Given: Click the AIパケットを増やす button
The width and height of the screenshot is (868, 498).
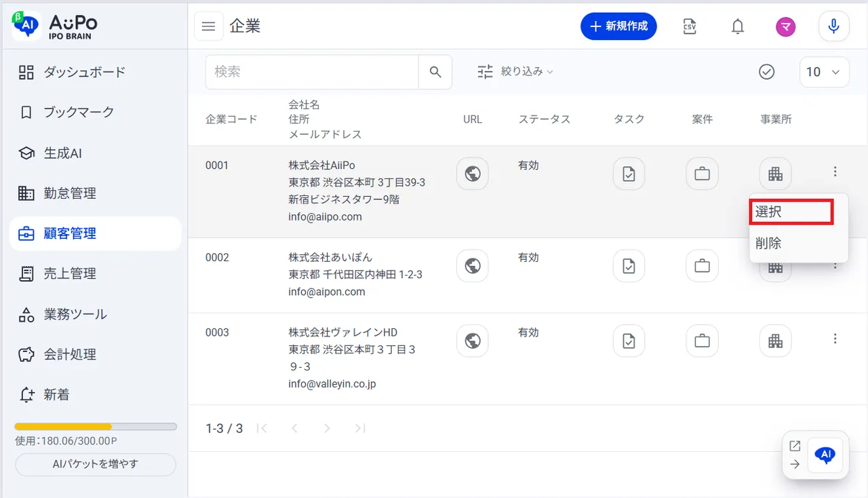Looking at the screenshot, I should [x=96, y=465].
